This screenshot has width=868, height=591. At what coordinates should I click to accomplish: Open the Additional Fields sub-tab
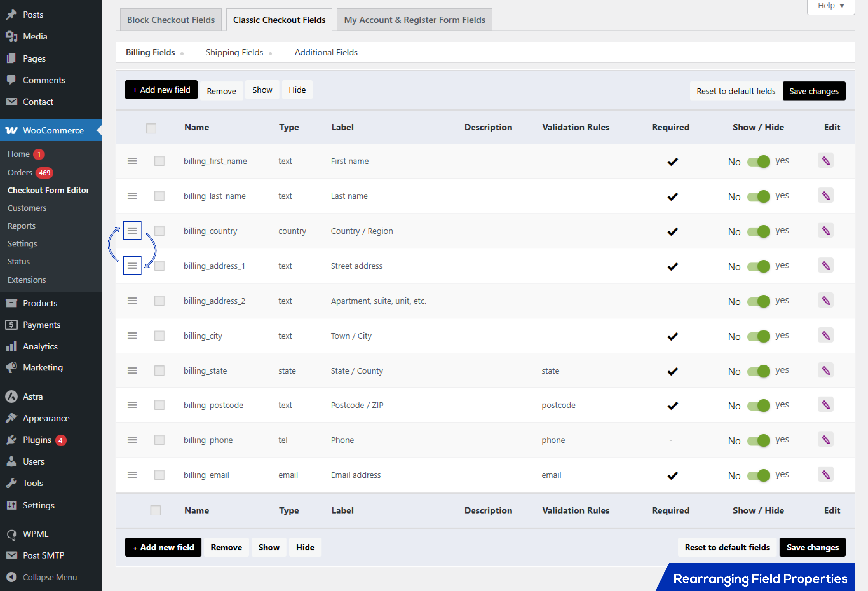pyautogui.click(x=326, y=52)
